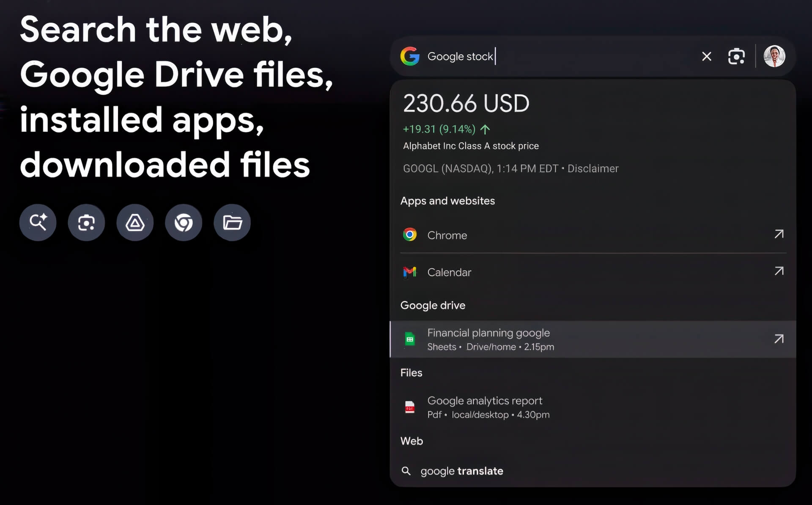Open the Disclaimer link
Image resolution: width=812 pixels, height=505 pixels.
point(593,168)
